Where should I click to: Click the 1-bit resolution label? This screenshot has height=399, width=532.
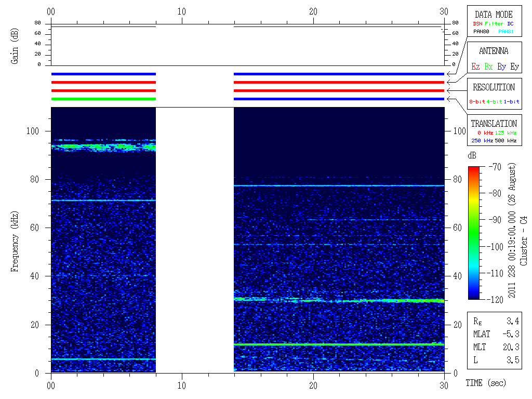point(511,102)
